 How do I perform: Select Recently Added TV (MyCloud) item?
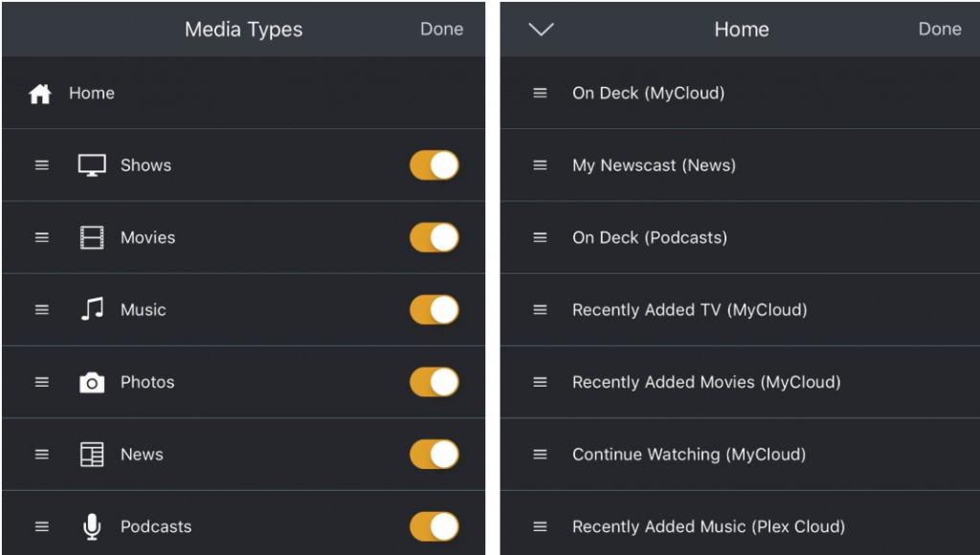coord(740,309)
